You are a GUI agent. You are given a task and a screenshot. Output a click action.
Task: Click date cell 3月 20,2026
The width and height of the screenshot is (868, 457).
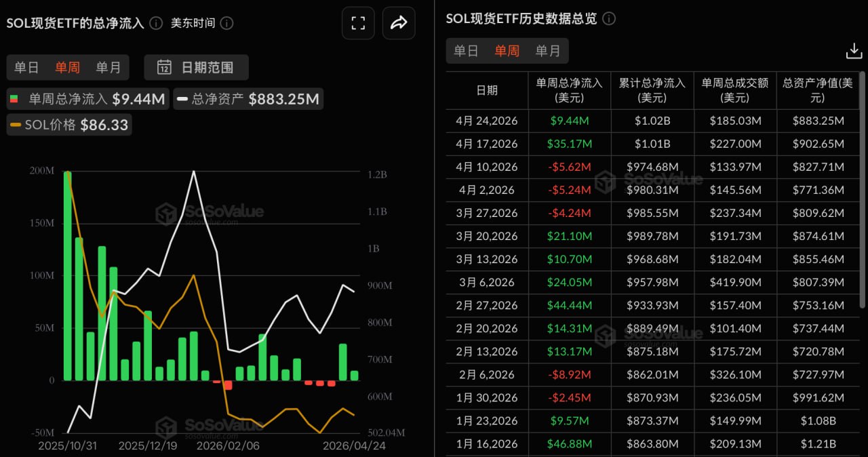coord(487,236)
